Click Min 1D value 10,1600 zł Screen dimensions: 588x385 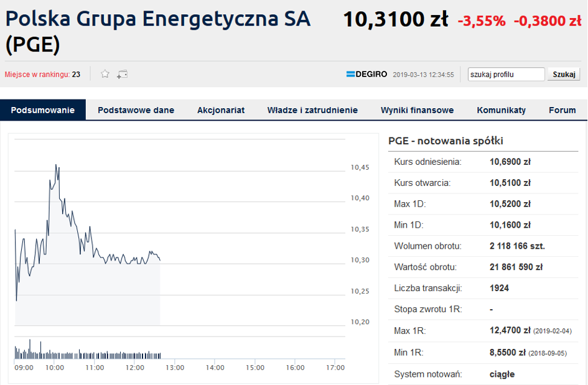click(510, 225)
